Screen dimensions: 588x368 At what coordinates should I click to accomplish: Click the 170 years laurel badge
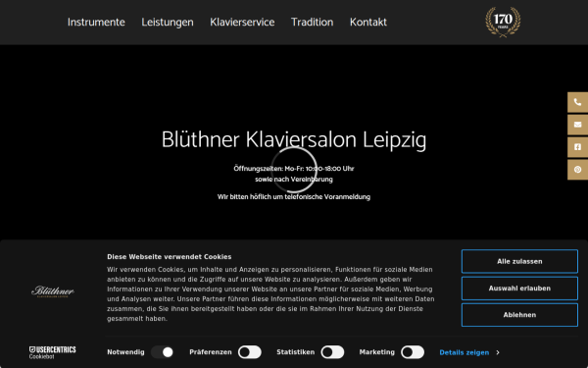[x=503, y=22]
